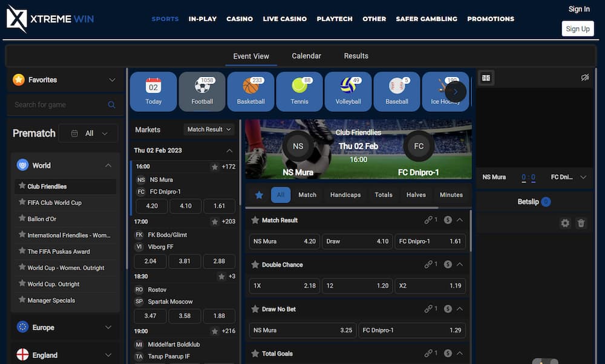The width and height of the screenshot is (605, 364).
Task: Clear betslip with trash icon
Action: tap(581, 223)
